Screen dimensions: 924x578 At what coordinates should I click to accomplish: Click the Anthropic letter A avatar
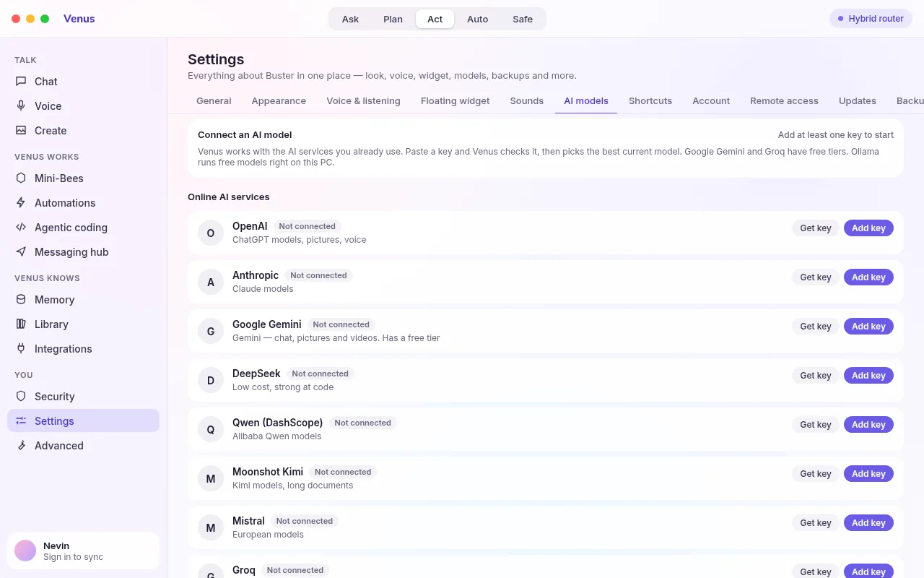click(x=211, y=282)
